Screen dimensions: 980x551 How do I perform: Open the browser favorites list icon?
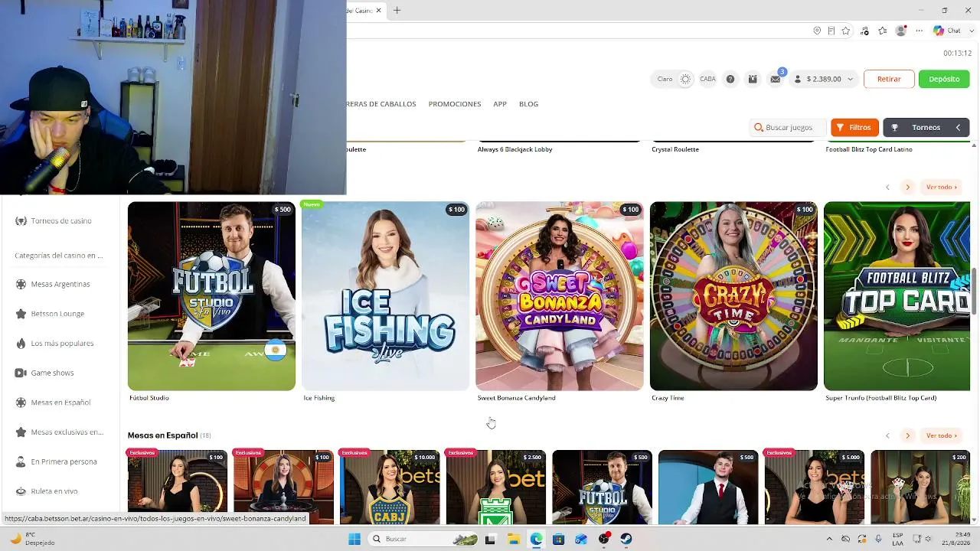pyautogui.click(x=883, y=31)
